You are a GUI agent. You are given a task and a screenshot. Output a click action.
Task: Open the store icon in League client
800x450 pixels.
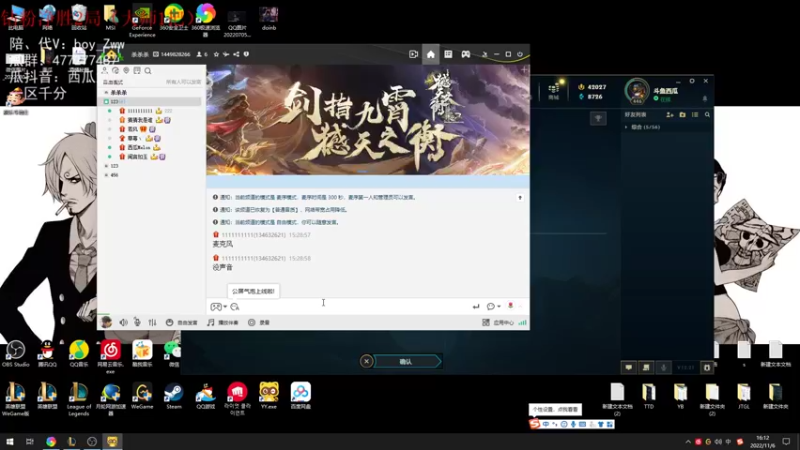tap(554, 91)
